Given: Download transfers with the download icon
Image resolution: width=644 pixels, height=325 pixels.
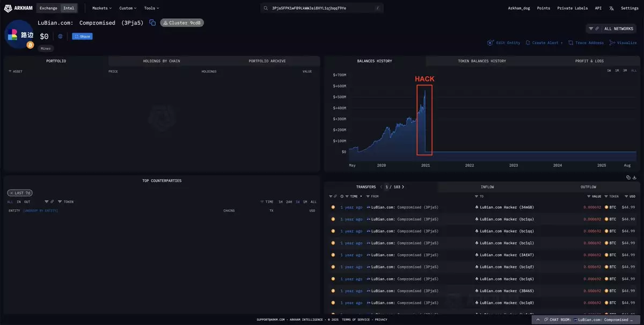Looking at the screenshot, I should tap(635, 177).
